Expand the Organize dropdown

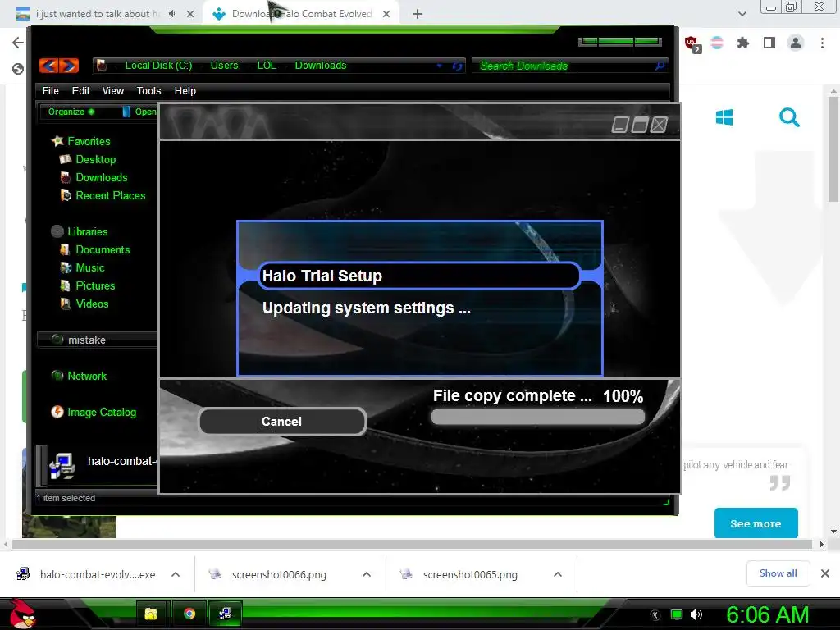(71, 112)
